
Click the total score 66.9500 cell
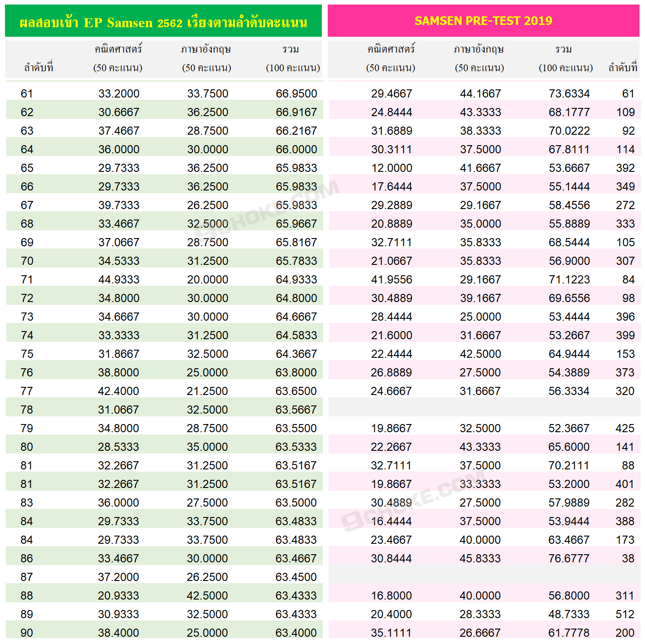(296, 93)
